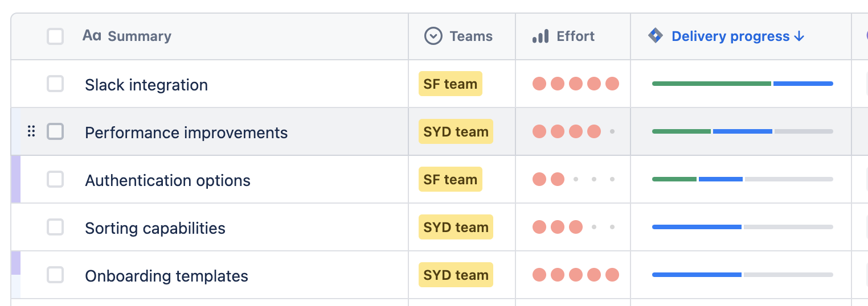Click the delivery progress bar for Performance improvements
This screenshot has width=868, height=306.
[743, 131]
